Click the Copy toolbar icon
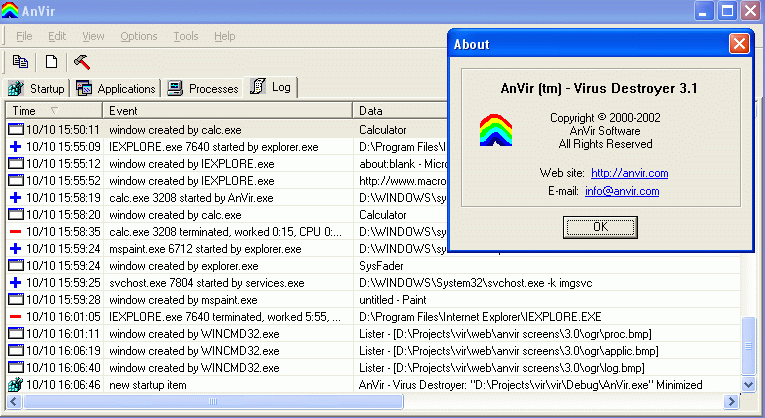This screenshot has width=765, height=418. pos(20,61)
